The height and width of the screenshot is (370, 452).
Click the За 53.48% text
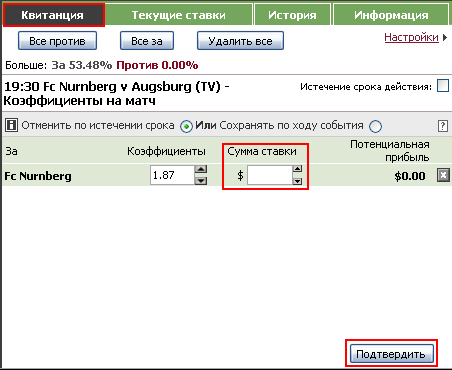click(x=82, y=65)
